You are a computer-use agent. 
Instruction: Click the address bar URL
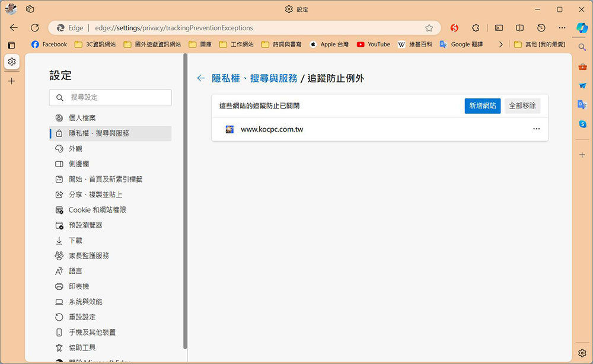tap(174, 28)
